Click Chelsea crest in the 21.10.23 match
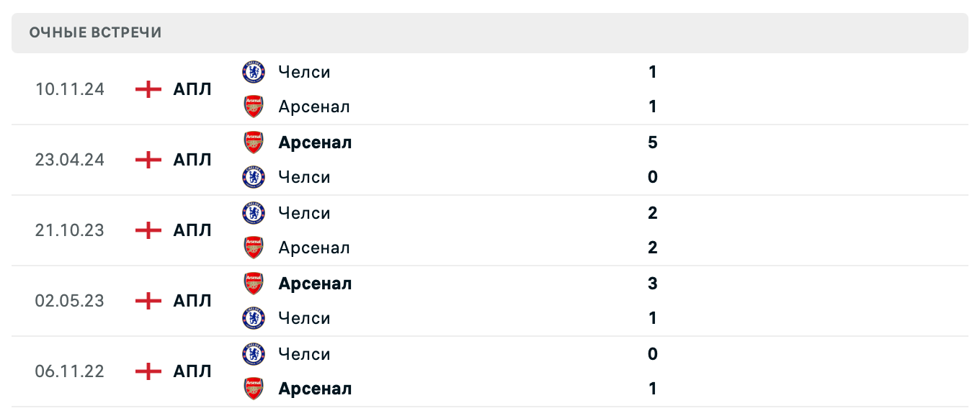 tap(254, 213)
